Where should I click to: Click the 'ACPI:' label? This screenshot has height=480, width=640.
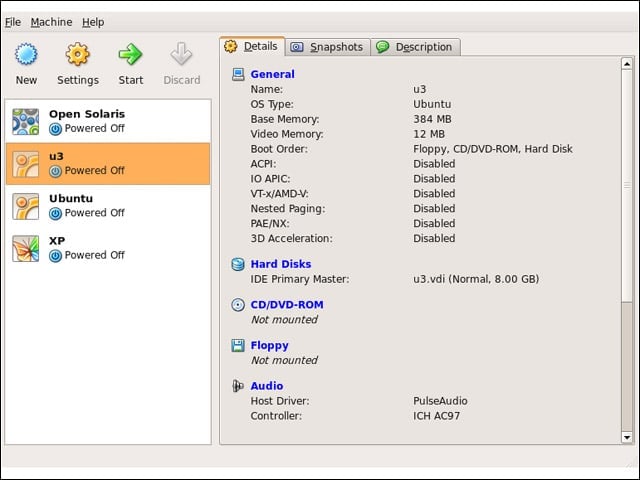[263, 164]
